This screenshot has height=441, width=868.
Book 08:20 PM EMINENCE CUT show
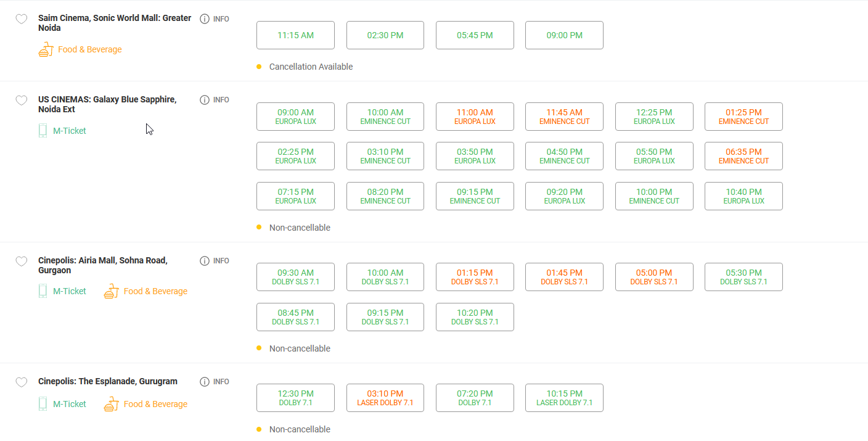385,196
